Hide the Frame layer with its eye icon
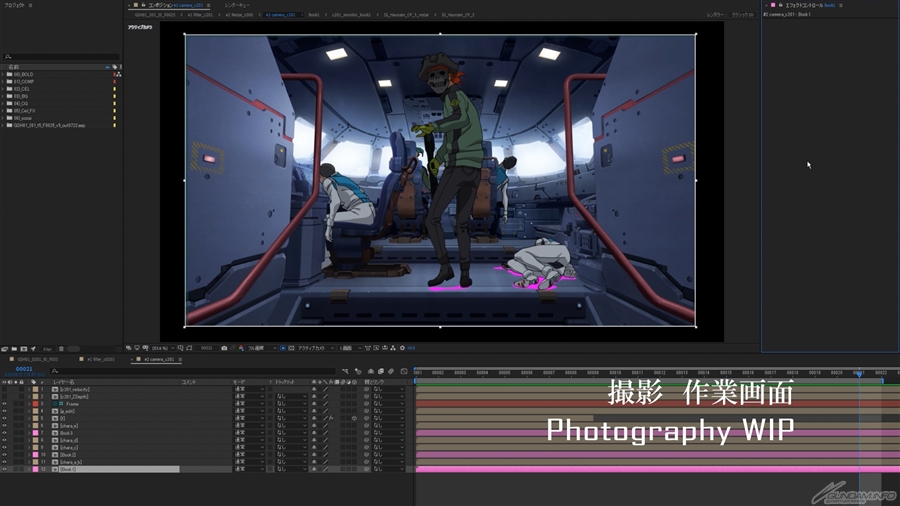Screen dimensions: 900x506 [4, 404]
